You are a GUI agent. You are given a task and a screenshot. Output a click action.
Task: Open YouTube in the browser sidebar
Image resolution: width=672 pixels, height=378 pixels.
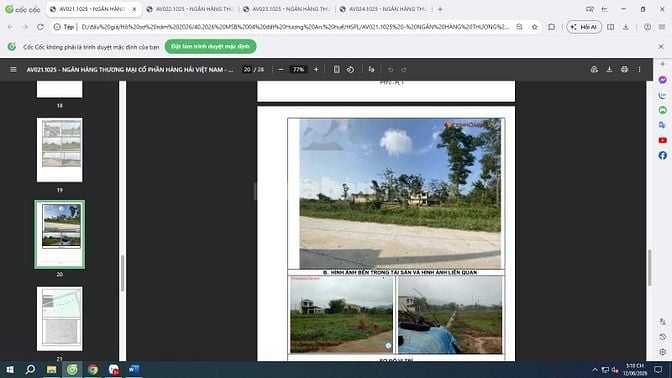pyautogui.click(x=663, y=140)
